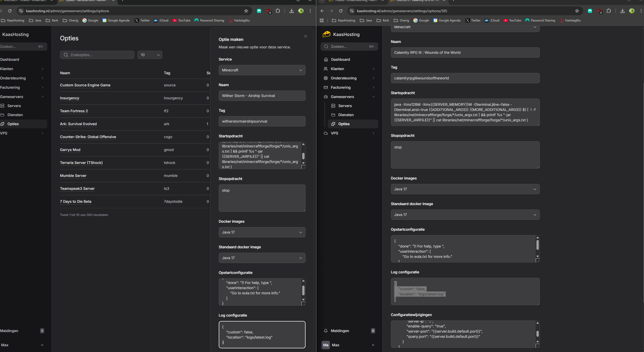Open the results-per-page dropdown showing 10
Viewport: 644px width, 352px height.
[150, 55]
